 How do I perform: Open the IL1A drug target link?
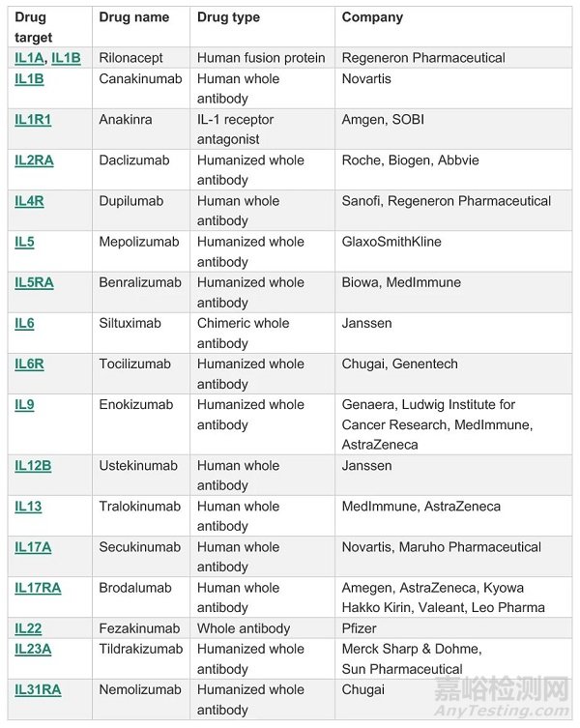click(x=29, y=58)
